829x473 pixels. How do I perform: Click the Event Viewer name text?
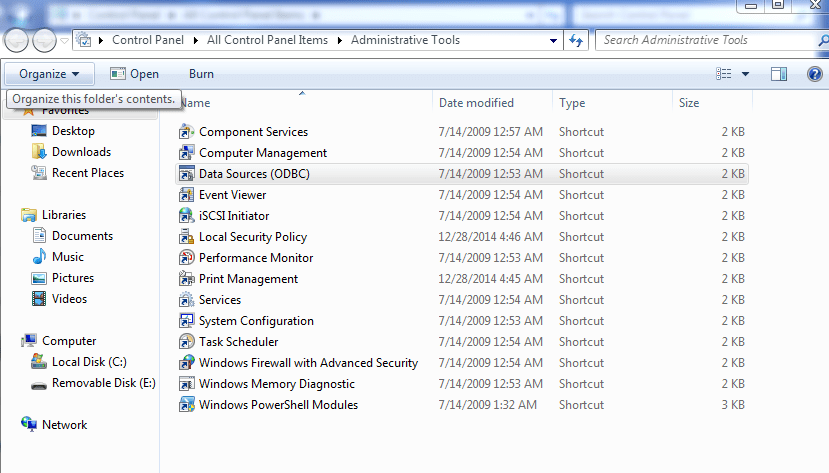coord(233,195)
